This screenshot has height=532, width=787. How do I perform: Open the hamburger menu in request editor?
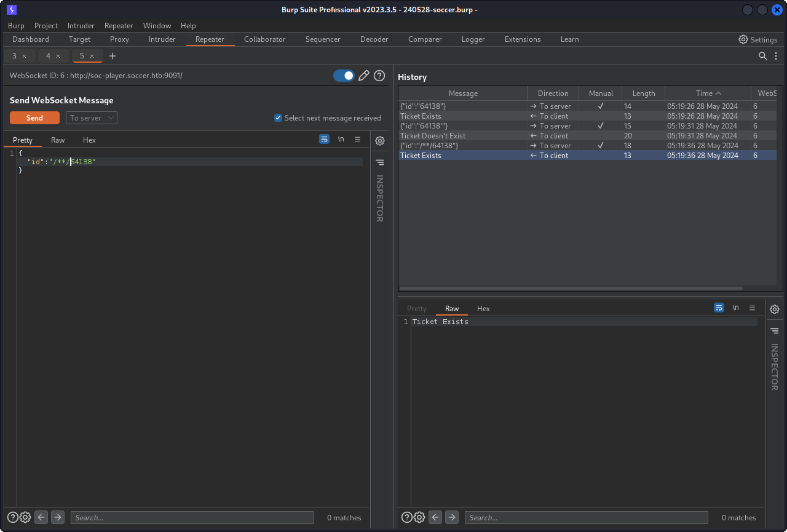click(357, 140)
